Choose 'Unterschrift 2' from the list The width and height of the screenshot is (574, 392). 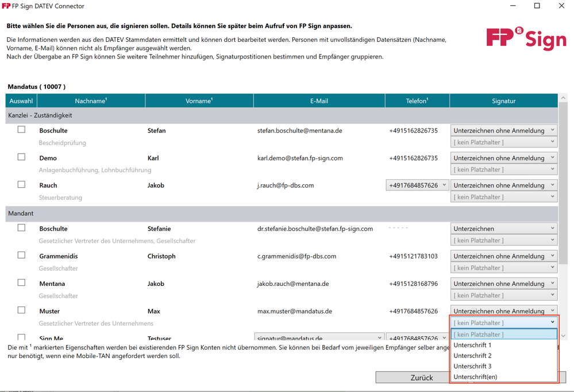[504, 355]
